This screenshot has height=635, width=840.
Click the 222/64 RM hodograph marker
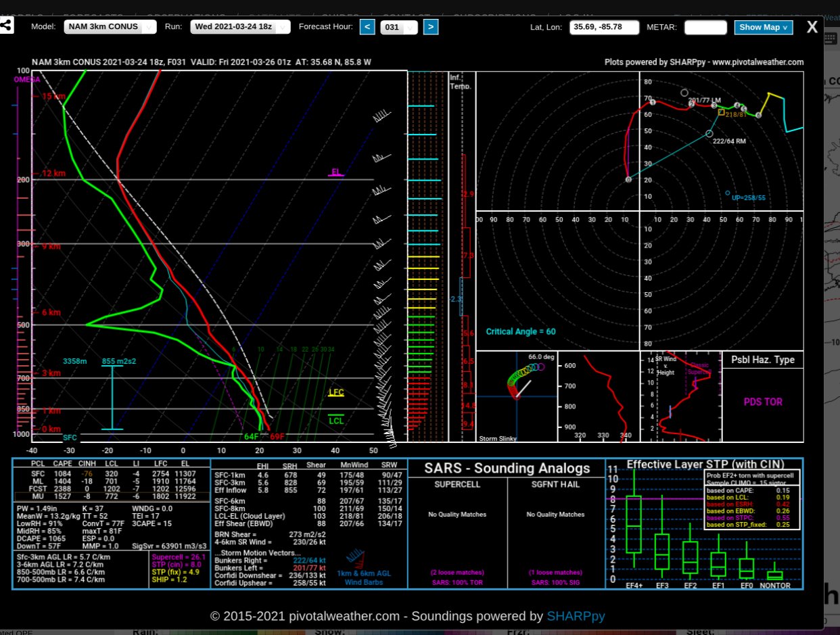(x=709, y=134)
